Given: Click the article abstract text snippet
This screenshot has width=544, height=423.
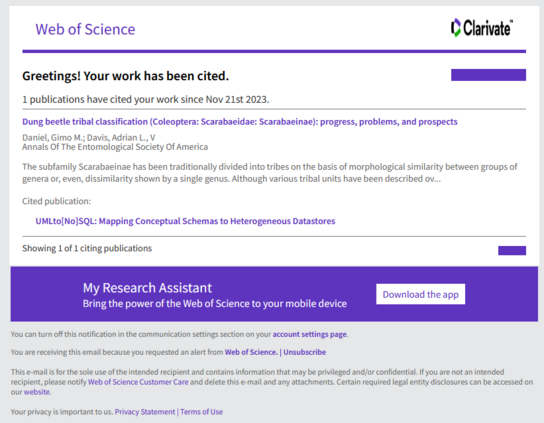Looking at the screenshot, I should click(x=270, y=173).
